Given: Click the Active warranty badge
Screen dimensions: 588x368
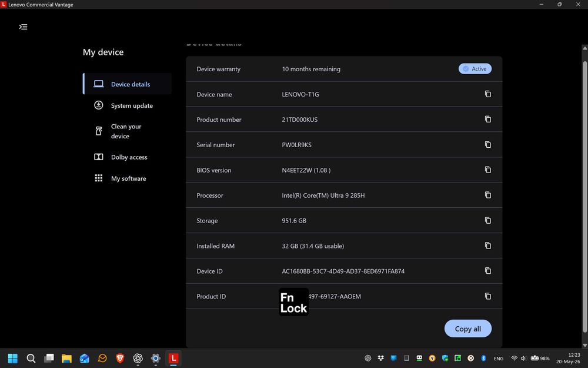Looking at the screenshot, I should (475, 69).
